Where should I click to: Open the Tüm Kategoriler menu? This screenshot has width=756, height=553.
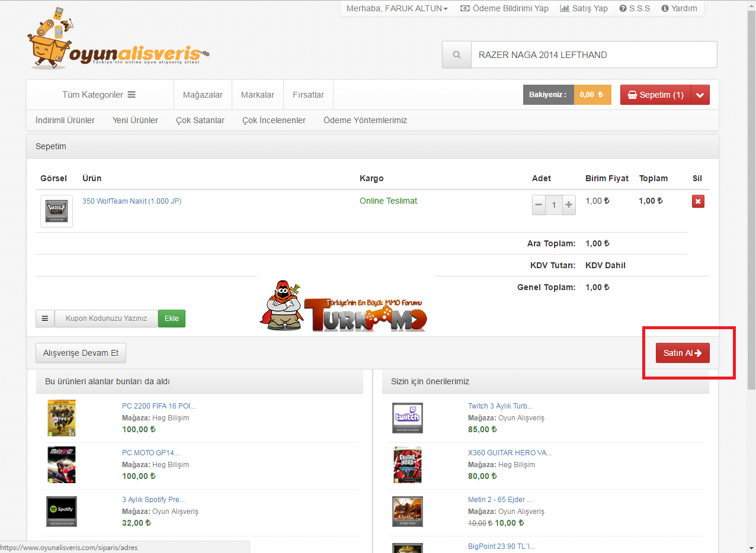(99, 95)
